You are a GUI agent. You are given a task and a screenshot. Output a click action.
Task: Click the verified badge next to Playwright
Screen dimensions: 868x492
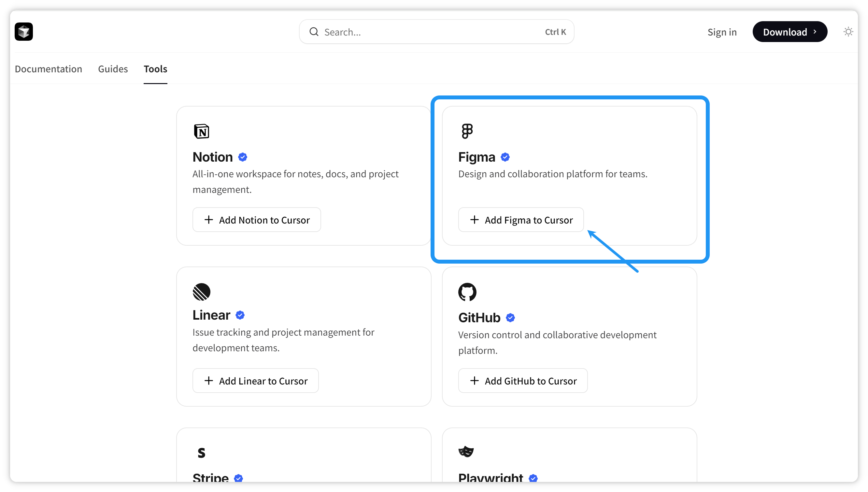533,478
